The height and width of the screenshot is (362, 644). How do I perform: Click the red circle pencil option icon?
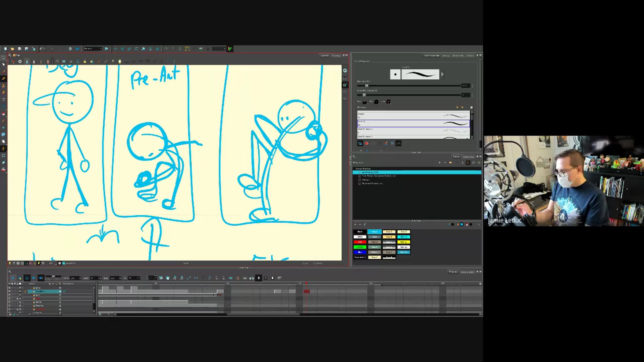click(x=366, y=143)
